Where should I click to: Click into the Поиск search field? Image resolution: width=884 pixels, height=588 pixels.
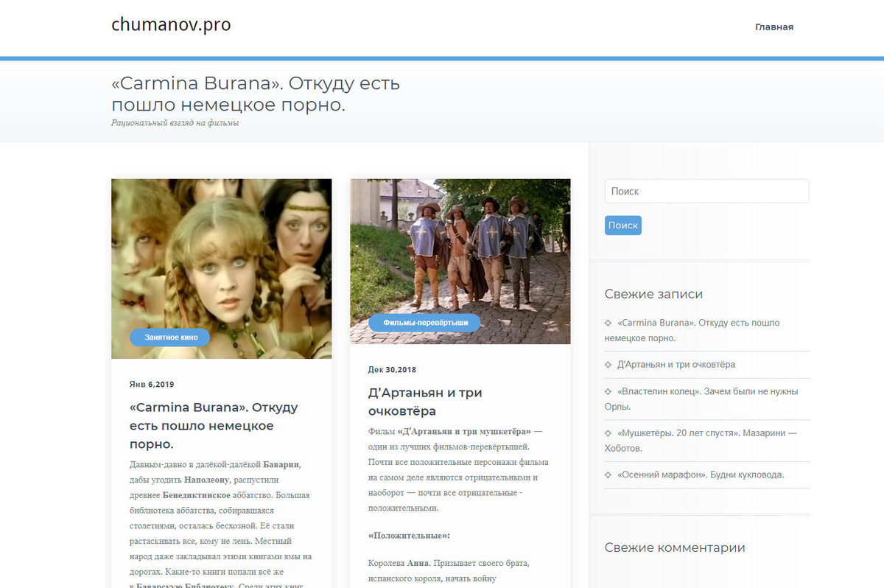tap(706, 191)
